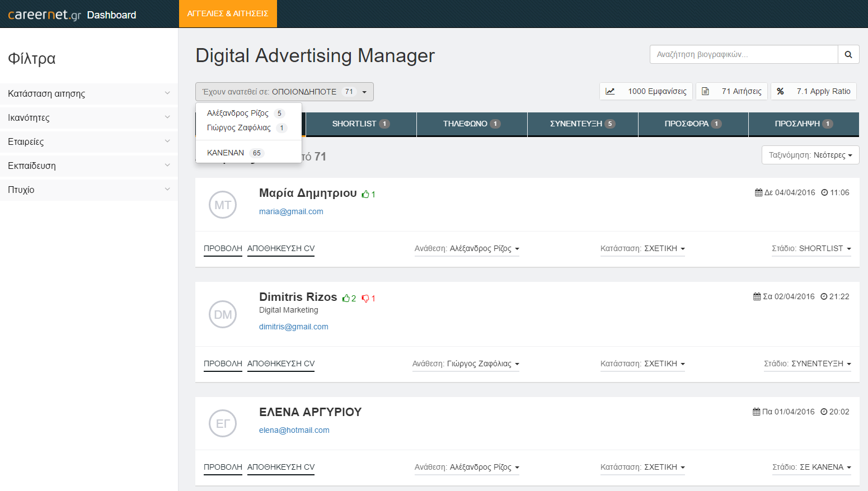
Task: Open Κατάσταση dropdown for Dimitris Rizos
Action: (642, 364)
